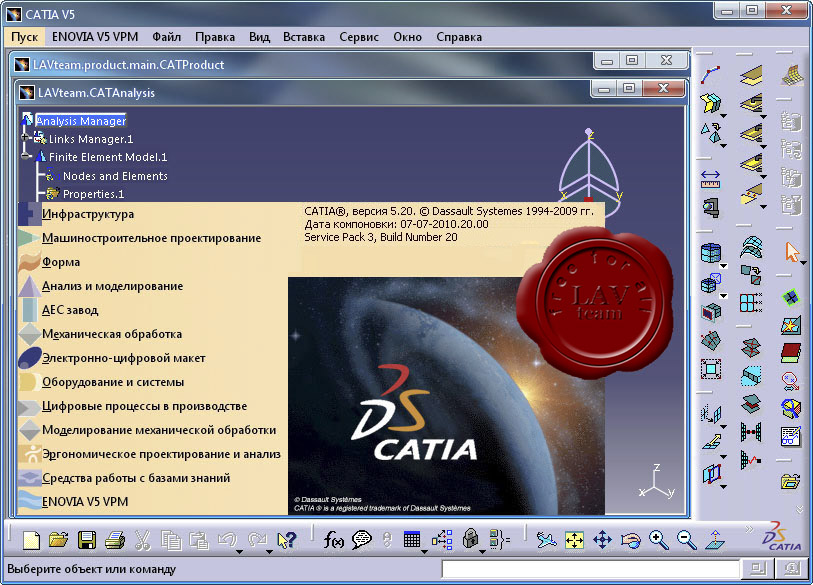Click the New document icon
This screenshot has width=813, height=585.
coord(31,540)
